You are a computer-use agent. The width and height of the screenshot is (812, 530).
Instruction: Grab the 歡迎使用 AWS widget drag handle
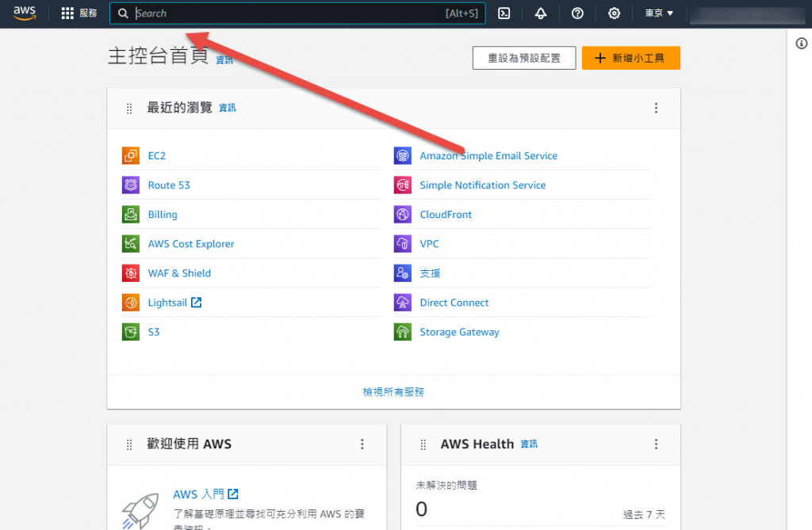[129, 444]
